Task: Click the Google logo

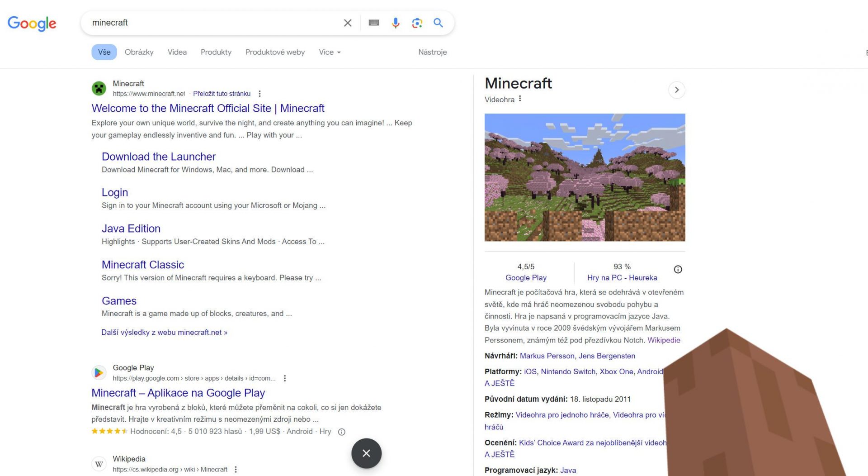Action: pyautogui.click(x=32, y=23)
